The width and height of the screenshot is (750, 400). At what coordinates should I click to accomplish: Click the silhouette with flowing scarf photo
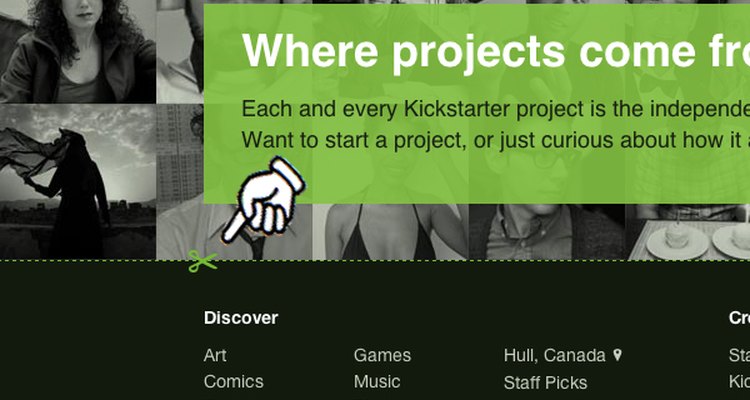[x=77, y=182]
